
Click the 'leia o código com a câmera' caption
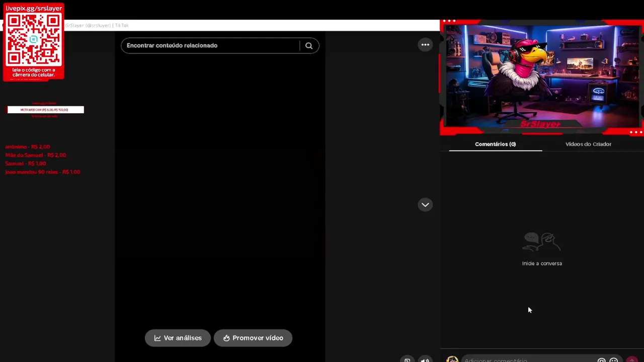click(x=34, y=72)
